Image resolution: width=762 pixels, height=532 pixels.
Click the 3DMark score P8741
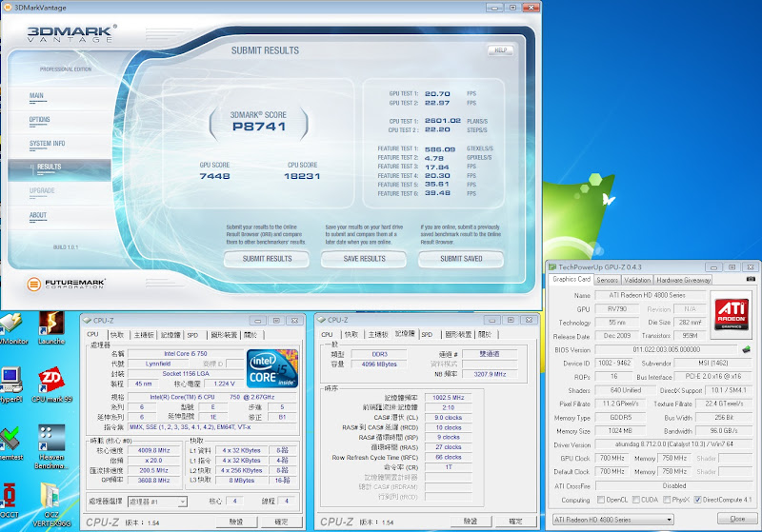[258, 127]
